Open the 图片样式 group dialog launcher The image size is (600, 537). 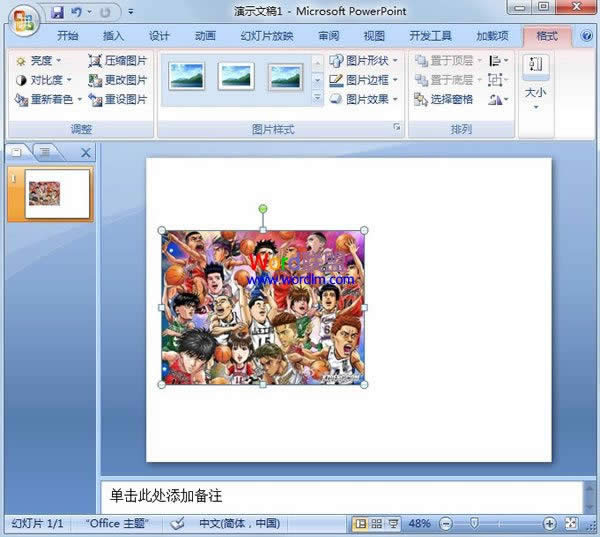tap(397, 127)
